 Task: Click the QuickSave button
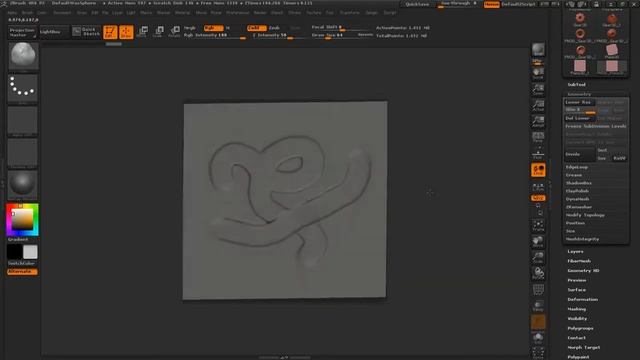(x=417, y=4)
